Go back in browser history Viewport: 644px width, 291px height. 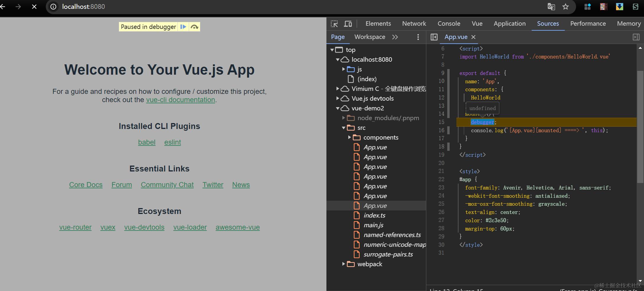coord(3,6)
